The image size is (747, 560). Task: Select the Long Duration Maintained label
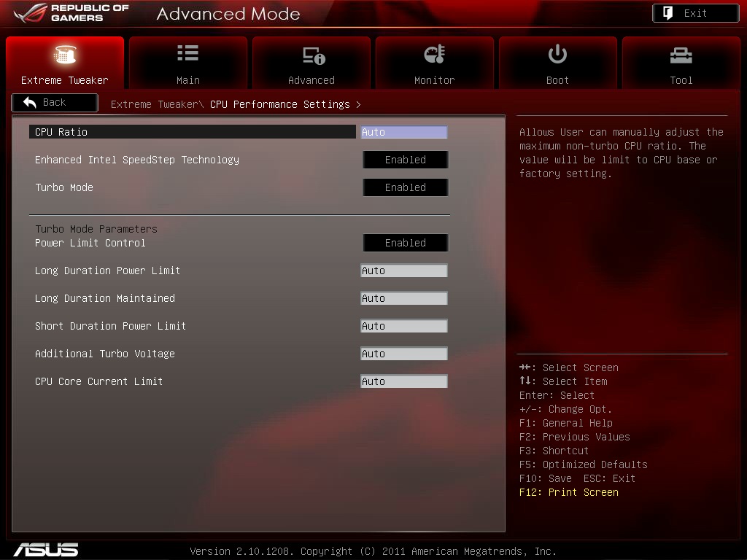105,298
